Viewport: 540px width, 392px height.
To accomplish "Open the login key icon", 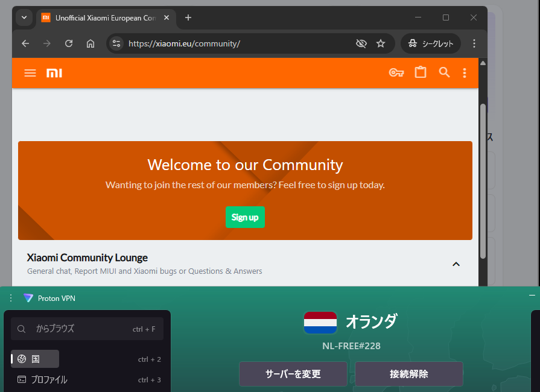I will point(396,72).
